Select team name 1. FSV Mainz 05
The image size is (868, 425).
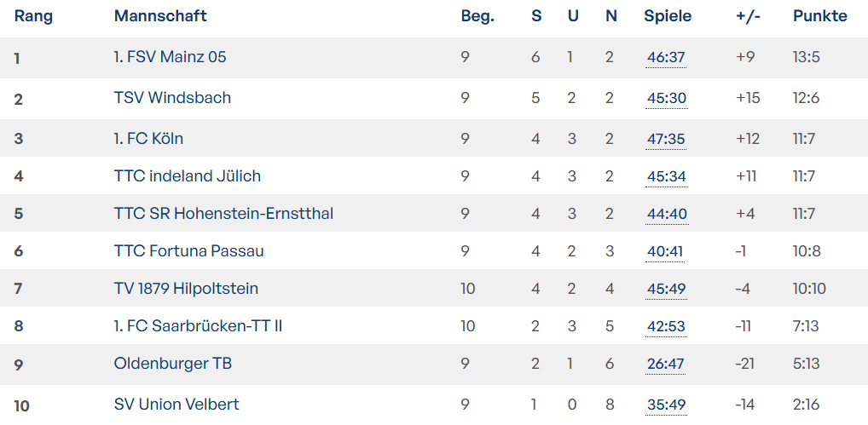click(171, 57)
